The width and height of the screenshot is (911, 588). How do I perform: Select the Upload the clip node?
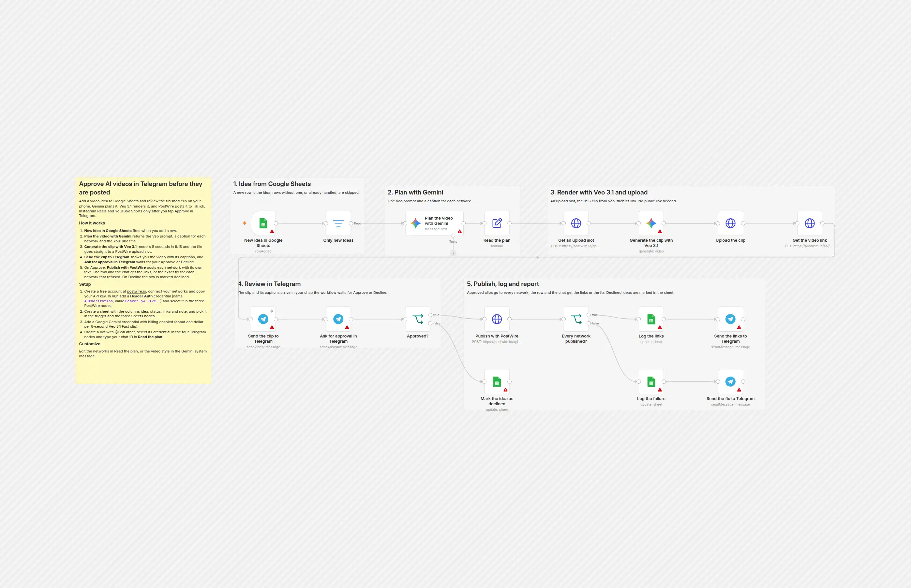(730, 223)
